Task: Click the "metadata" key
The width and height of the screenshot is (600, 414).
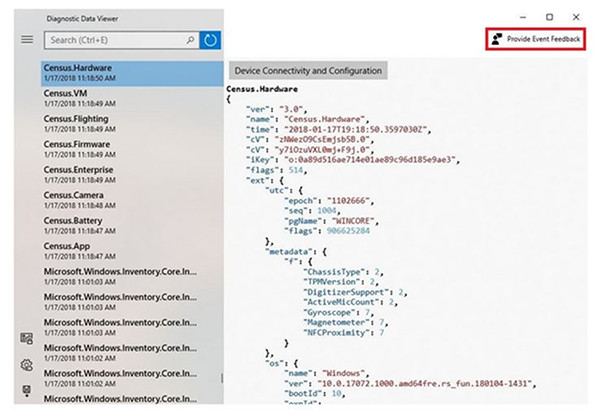Action: tap(291, 251)
